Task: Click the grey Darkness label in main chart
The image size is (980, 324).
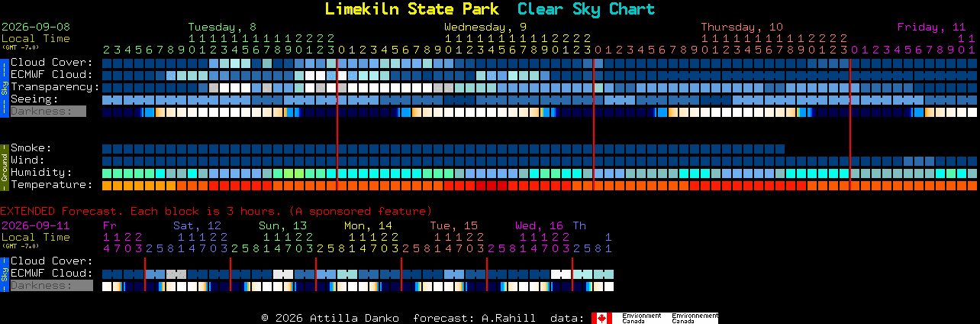Action: click(x=47, y=112)
